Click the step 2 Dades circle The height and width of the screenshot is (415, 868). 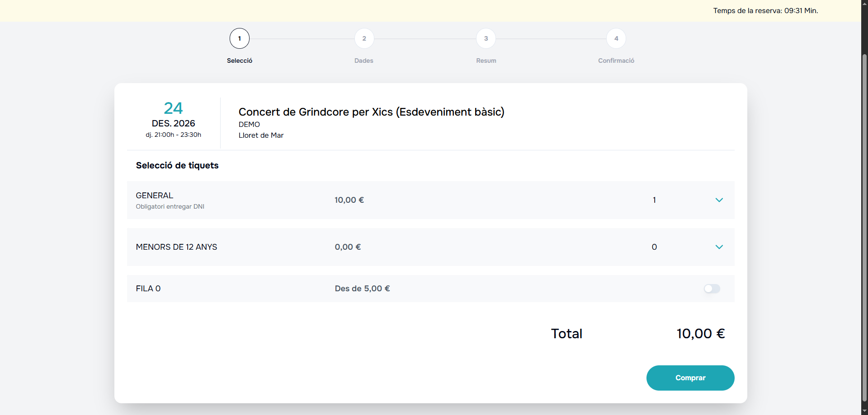click(x=364, y=38)
